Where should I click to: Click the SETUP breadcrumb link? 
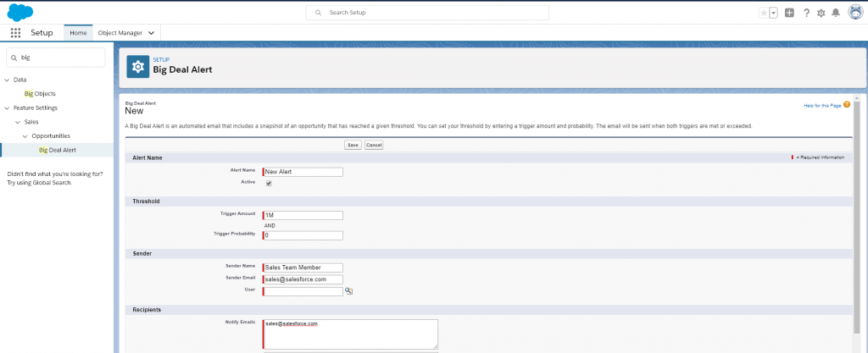pyautogui.click(x=161, y=59)
